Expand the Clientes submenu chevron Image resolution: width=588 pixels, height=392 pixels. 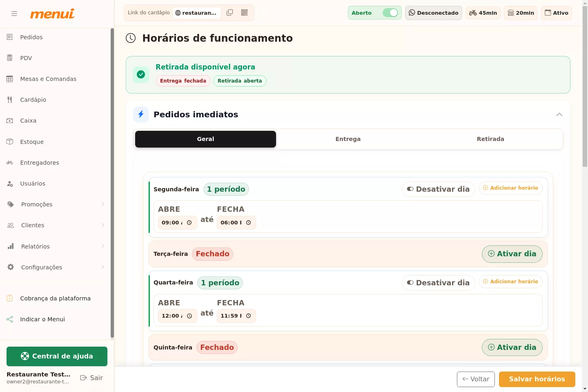click(103, 225)
